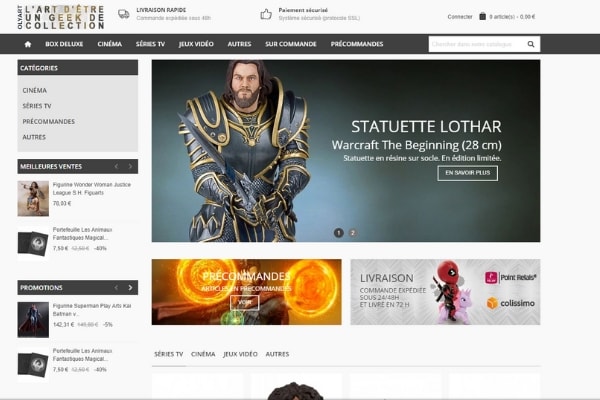
Task: Click the search magnifier icon
Action: pos(531,44)
